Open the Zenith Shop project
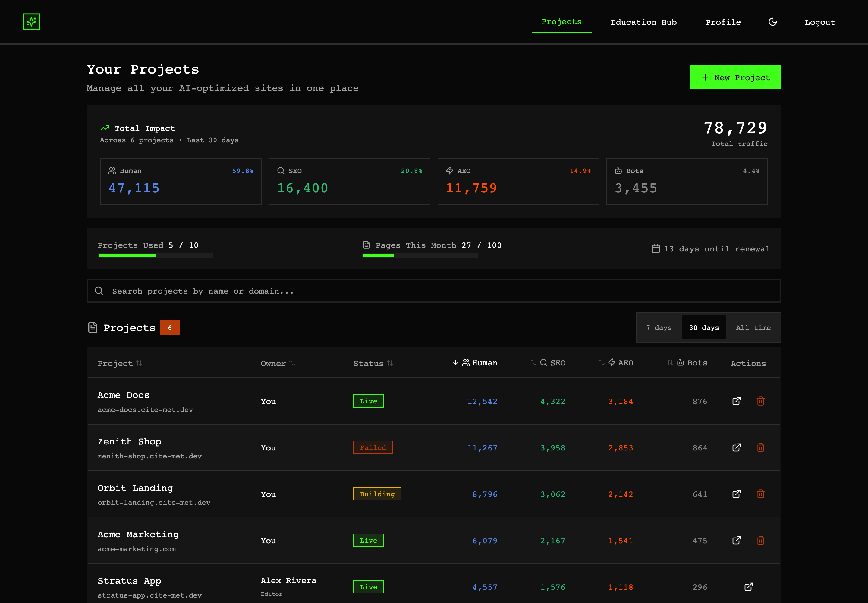The width and height of the screenshot is (868, 603). tap(130, 442)
